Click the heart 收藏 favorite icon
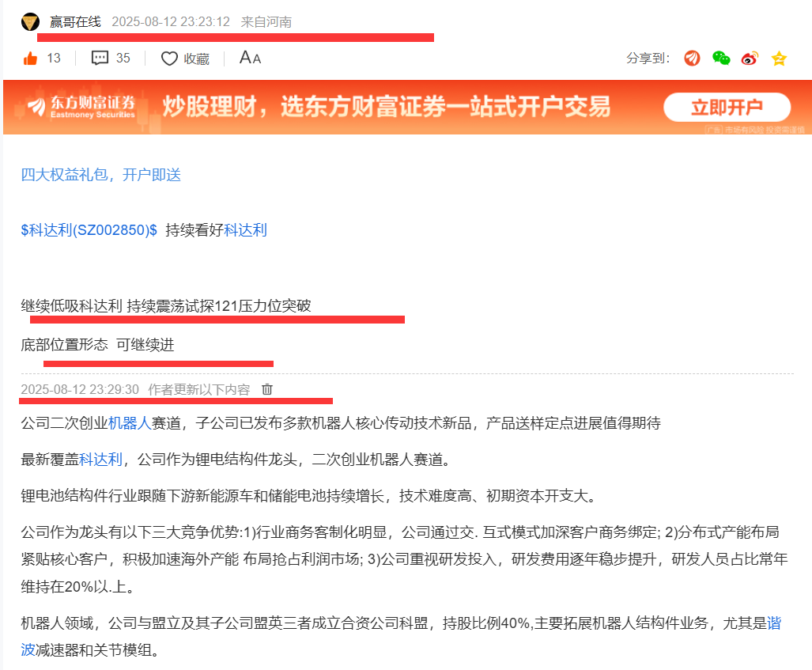Screen dimensions: 812x670 click(x=169, y=59)
